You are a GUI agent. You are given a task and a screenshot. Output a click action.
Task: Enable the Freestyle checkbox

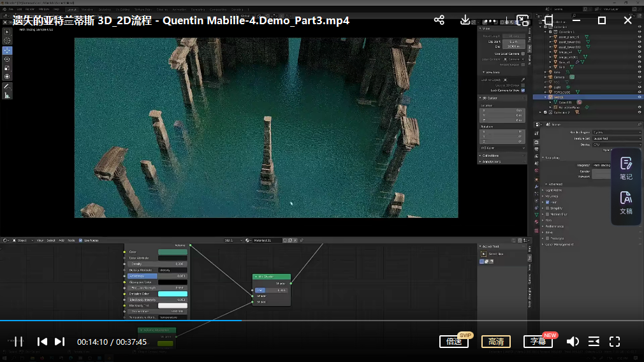click(548, 238)
